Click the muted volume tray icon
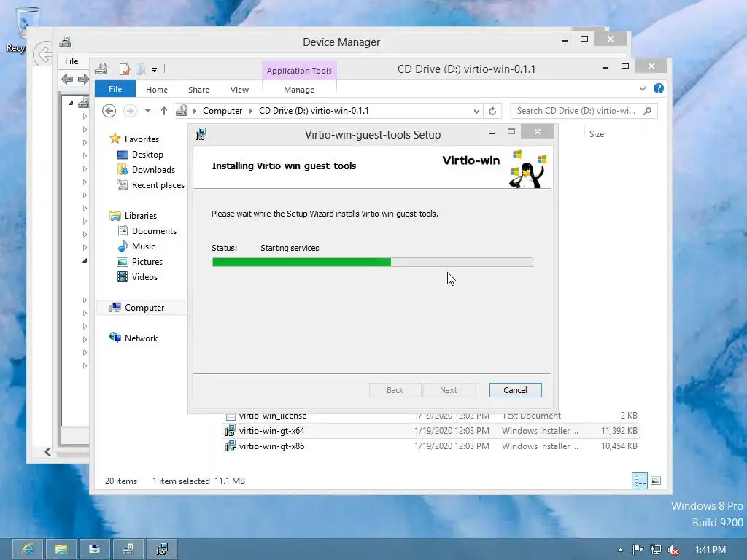This screenshot has height=560, width=747. pyautogui.click(x=673, y=550)
